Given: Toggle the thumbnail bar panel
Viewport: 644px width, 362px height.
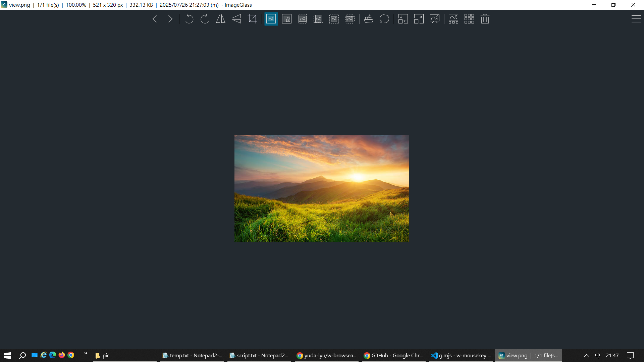Looking at the screenshot, I should pyautogui.click(x=453, y=19).
